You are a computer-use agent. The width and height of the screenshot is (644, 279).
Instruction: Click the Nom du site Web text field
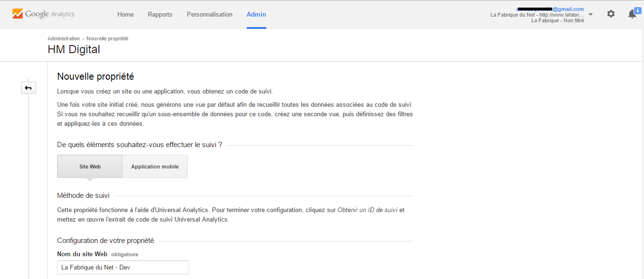tap(123, 267)
